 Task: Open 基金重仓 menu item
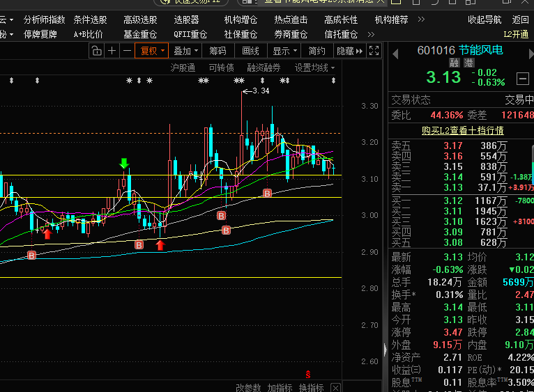click(x=140, y=34)
